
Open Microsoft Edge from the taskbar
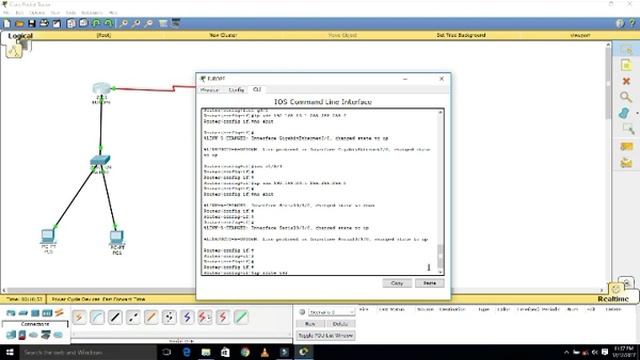pos(186,352)
